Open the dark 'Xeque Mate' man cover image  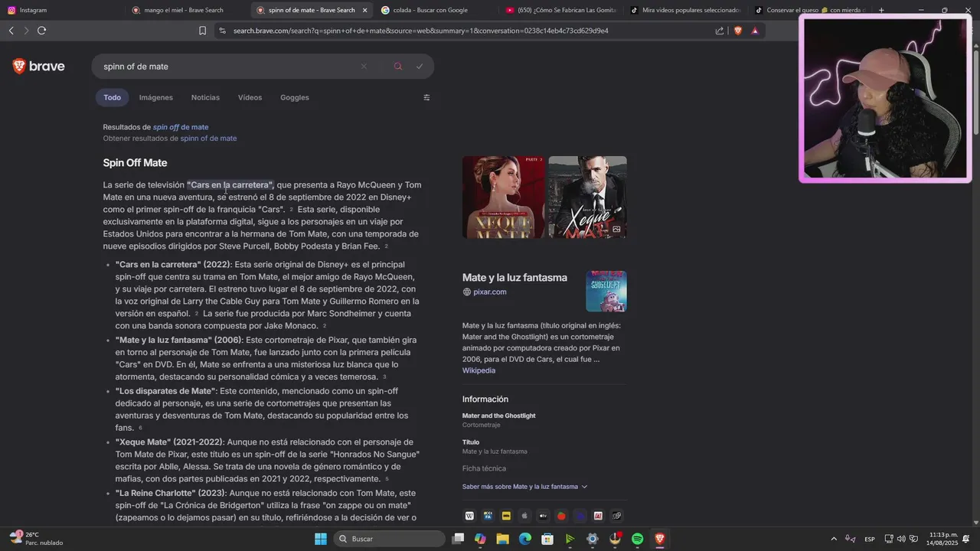[x=587, y=197]
